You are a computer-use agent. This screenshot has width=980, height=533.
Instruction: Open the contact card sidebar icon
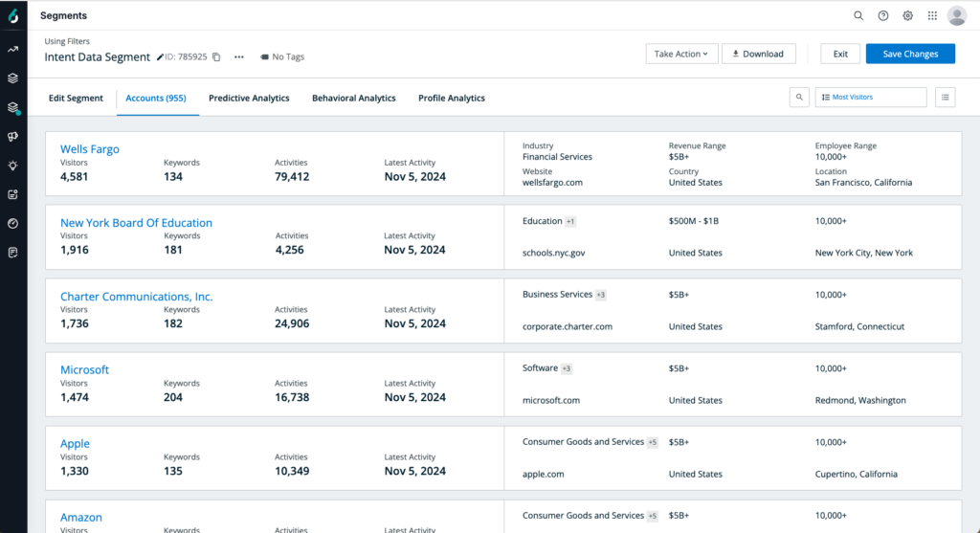point(13,194)
